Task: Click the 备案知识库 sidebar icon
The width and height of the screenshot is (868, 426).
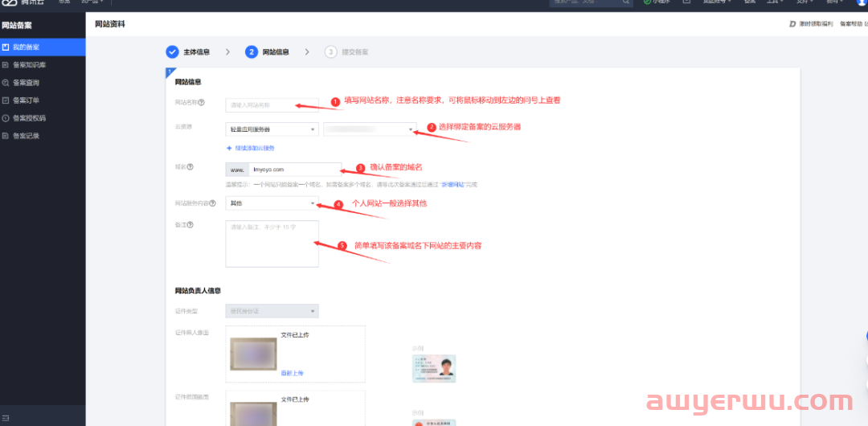Action: coord(6,65)
